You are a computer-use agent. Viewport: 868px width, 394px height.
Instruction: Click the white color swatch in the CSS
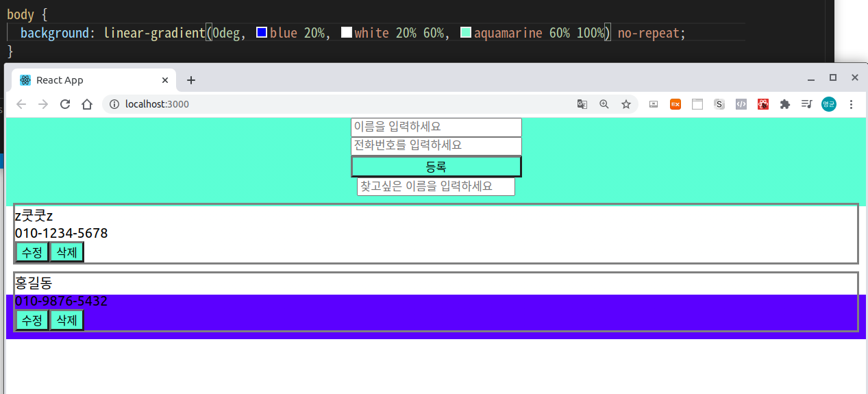click(347, 32)
